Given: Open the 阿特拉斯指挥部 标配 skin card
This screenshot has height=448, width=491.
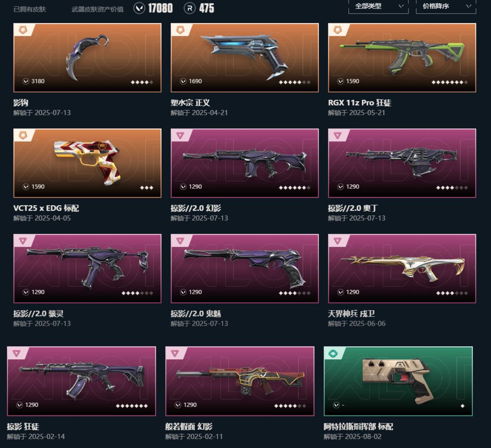Looking at the screenshot, I should pos(398,381).
